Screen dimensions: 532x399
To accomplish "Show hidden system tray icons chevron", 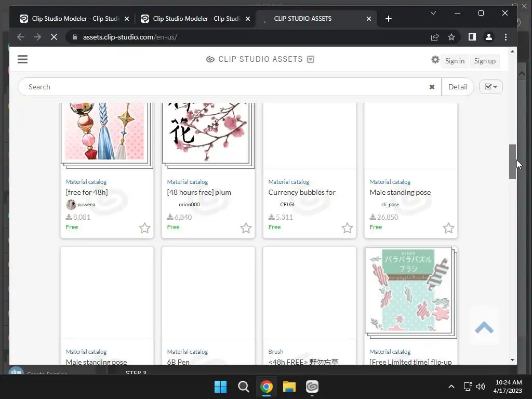I will [451, 387].
